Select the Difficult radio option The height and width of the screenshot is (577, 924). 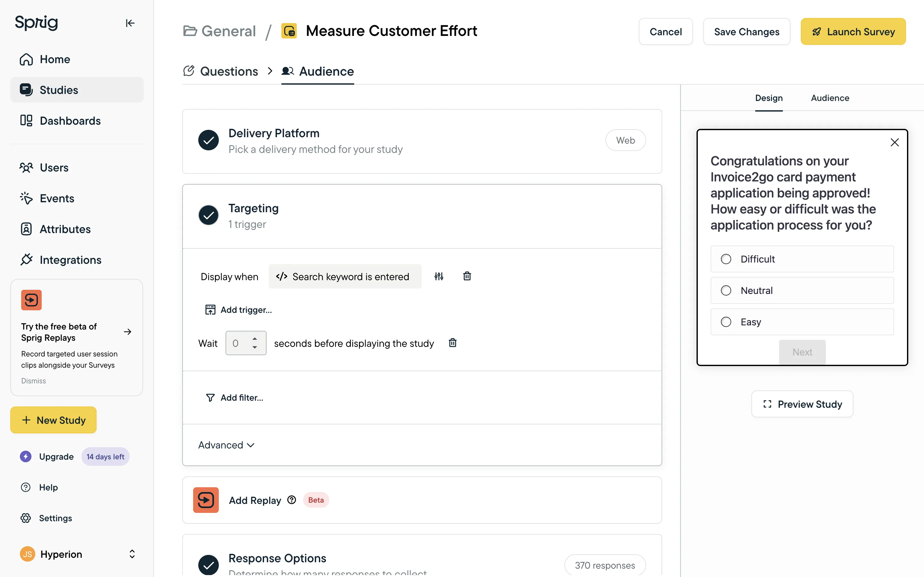click(726, 259)
